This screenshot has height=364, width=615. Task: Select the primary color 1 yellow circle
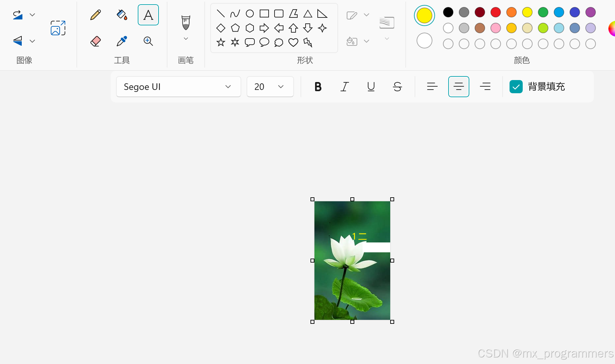click(425, 15)
